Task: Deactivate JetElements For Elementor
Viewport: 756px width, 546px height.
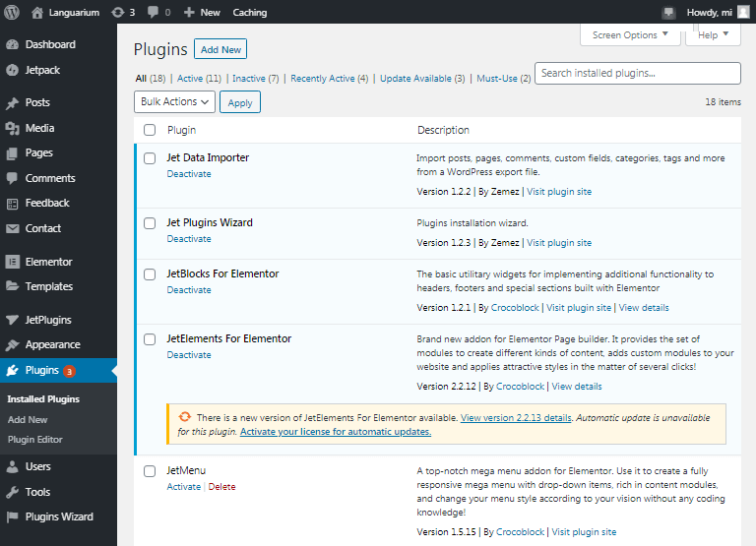Action: pyautogui.click(x=189, y=355)
